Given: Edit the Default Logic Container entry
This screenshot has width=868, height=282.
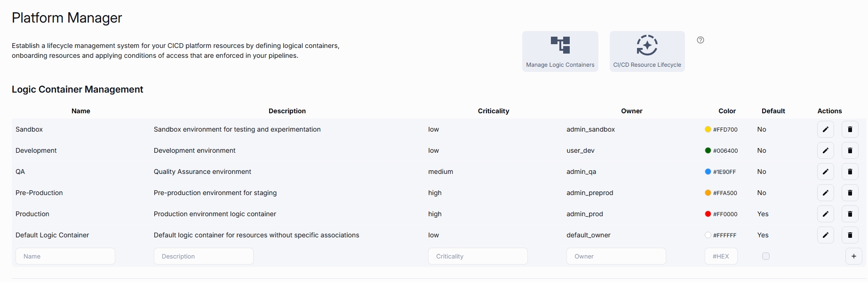Looking at the screenshot, I should tap(825, 235).
